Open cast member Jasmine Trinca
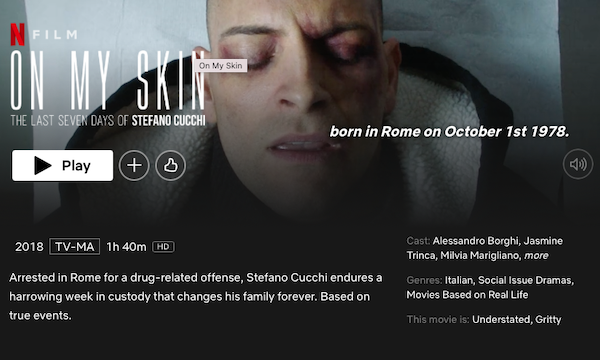The image size is (600, 360). point(484,248)
